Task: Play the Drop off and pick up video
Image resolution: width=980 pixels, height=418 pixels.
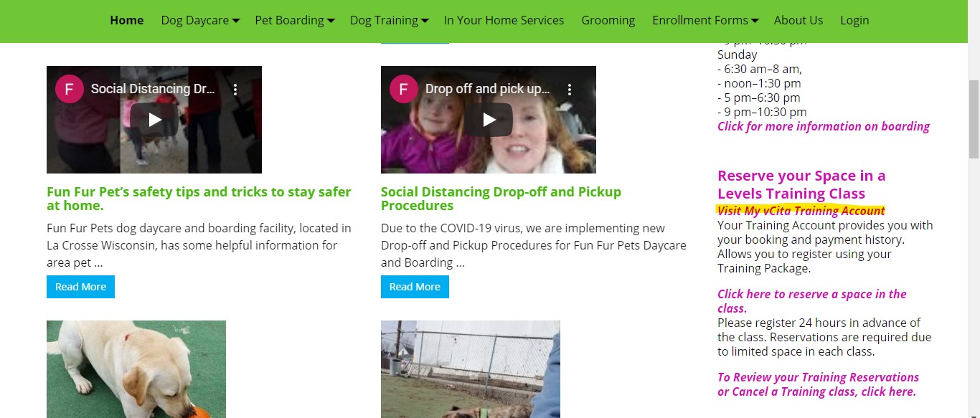Action: [x=489, y=120]
